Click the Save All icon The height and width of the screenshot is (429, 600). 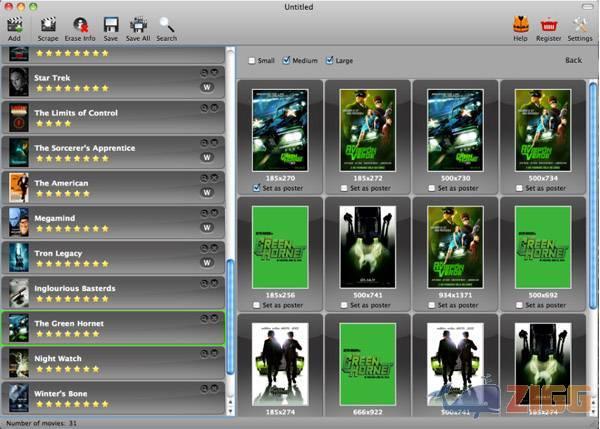(139, 24)
